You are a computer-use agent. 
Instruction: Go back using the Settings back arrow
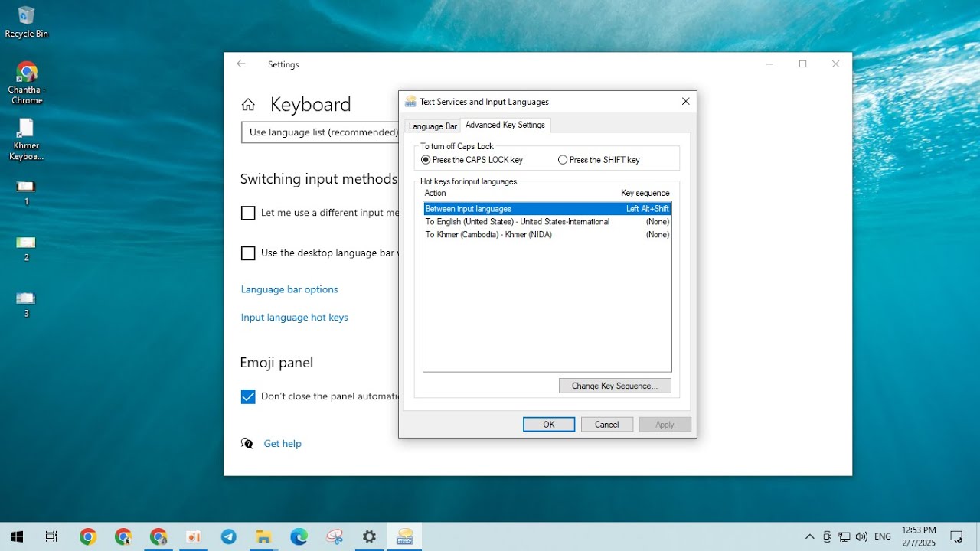pyautogui.click(x=241, y=64)
